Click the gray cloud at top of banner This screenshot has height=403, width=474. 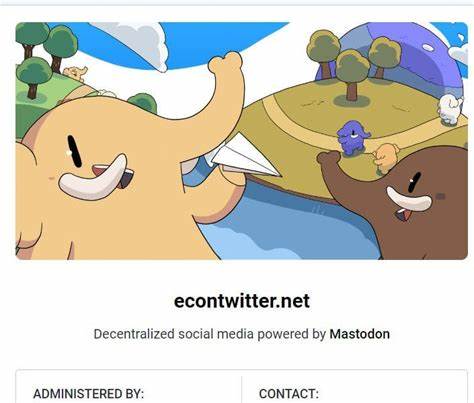pos(137,42)
